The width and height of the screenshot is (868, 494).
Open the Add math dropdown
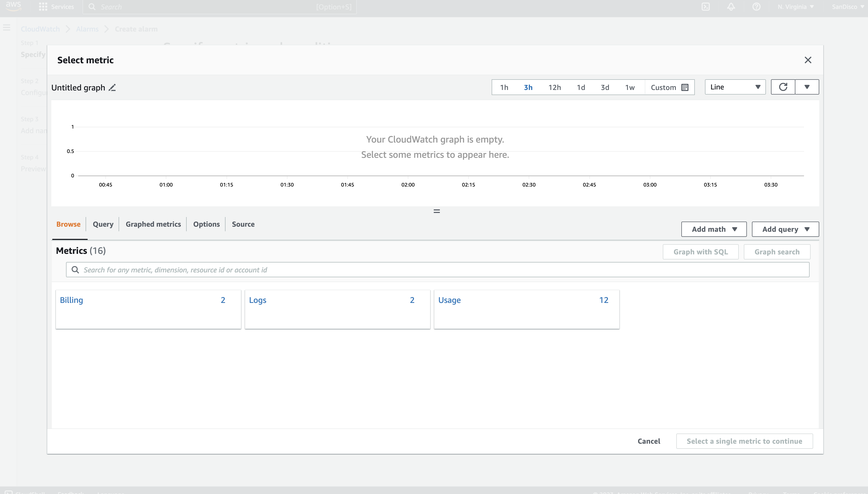(x=714, y=229)
